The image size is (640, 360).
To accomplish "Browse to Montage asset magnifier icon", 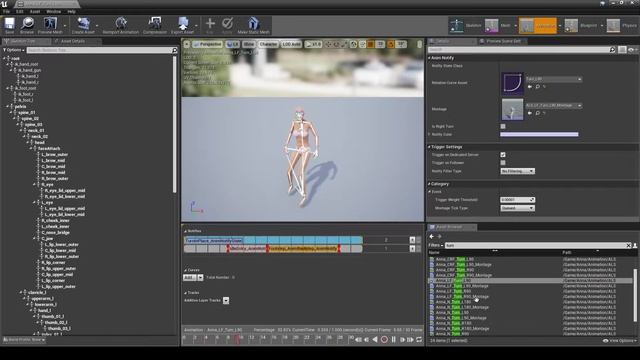I will coord(538,113).
